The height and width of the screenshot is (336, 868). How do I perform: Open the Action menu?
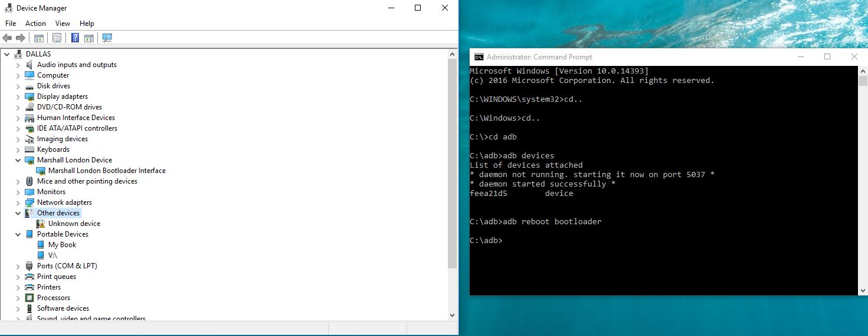point(35,24)
